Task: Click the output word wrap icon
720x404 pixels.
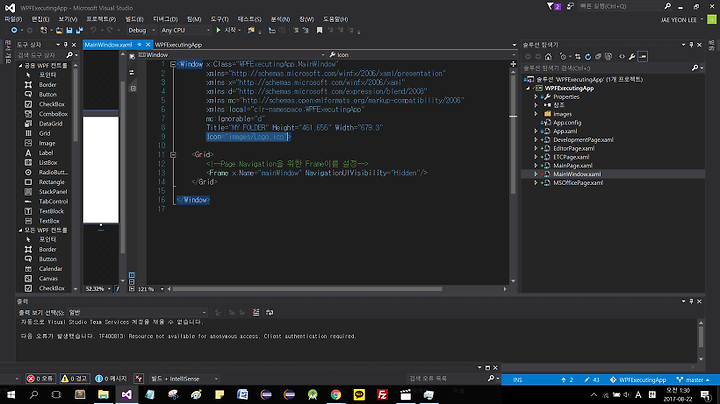Action: [270, 313]
